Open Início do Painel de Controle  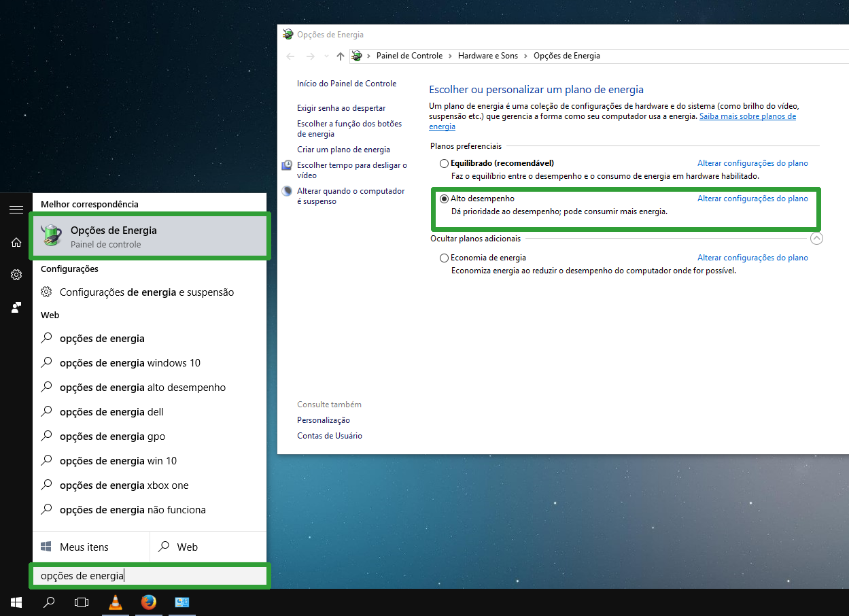point(347,84)
